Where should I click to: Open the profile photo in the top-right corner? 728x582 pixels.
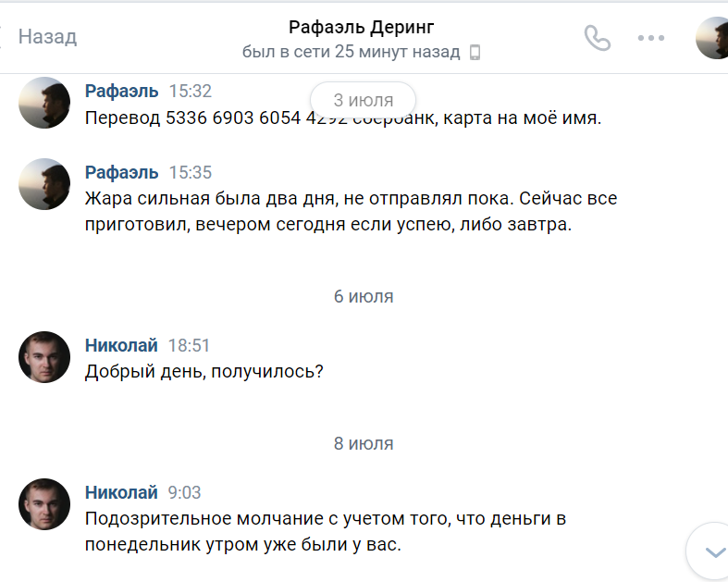pyautogui.click(x=714, y=38)
